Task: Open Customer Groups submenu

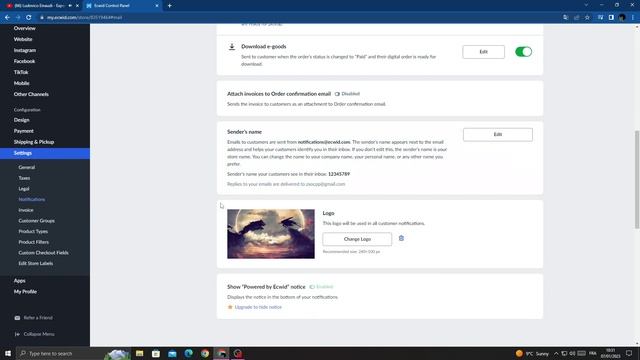Action: point(36,221)
